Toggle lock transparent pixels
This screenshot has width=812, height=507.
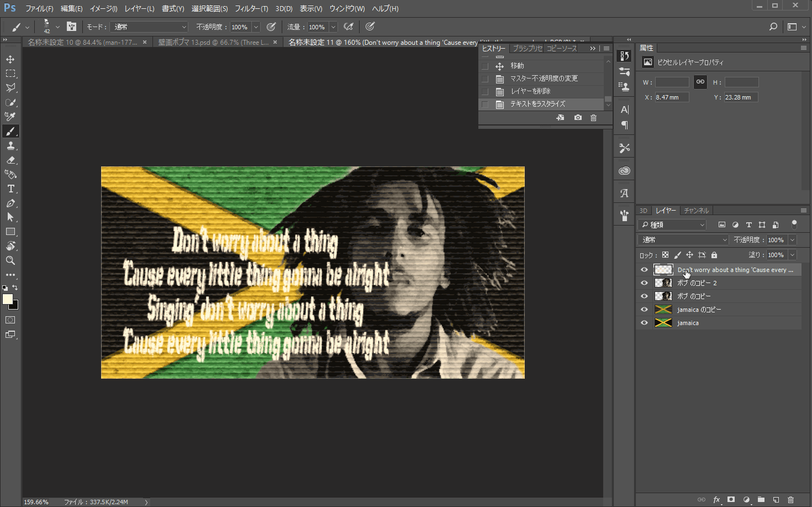click(665, 255)
